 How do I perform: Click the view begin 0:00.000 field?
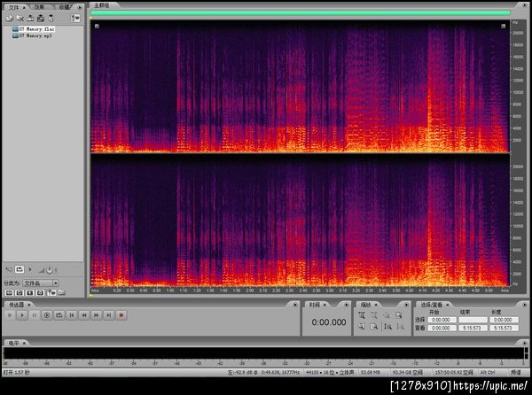click(442, 328)
